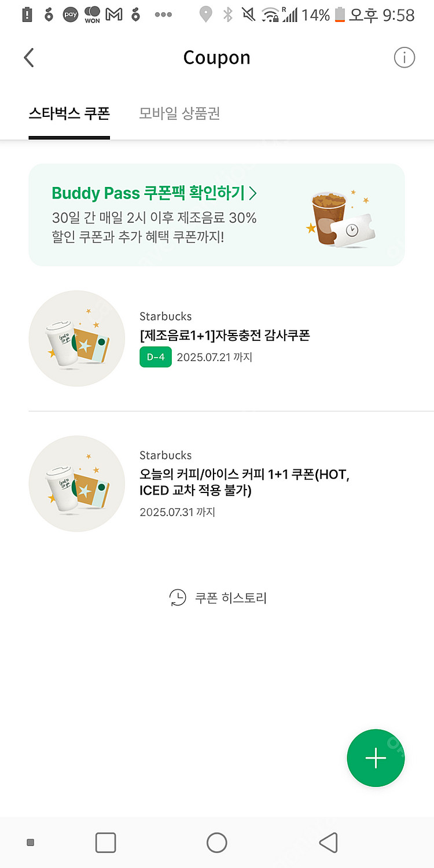Tap the green plus add button
The height and width of the screenshot is (868, 434).
(376, 757)
